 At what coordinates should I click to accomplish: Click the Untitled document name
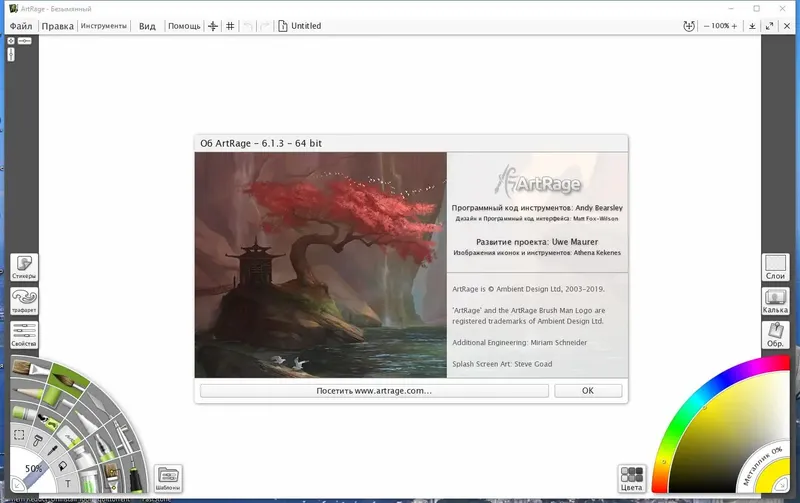coord(306,26)
